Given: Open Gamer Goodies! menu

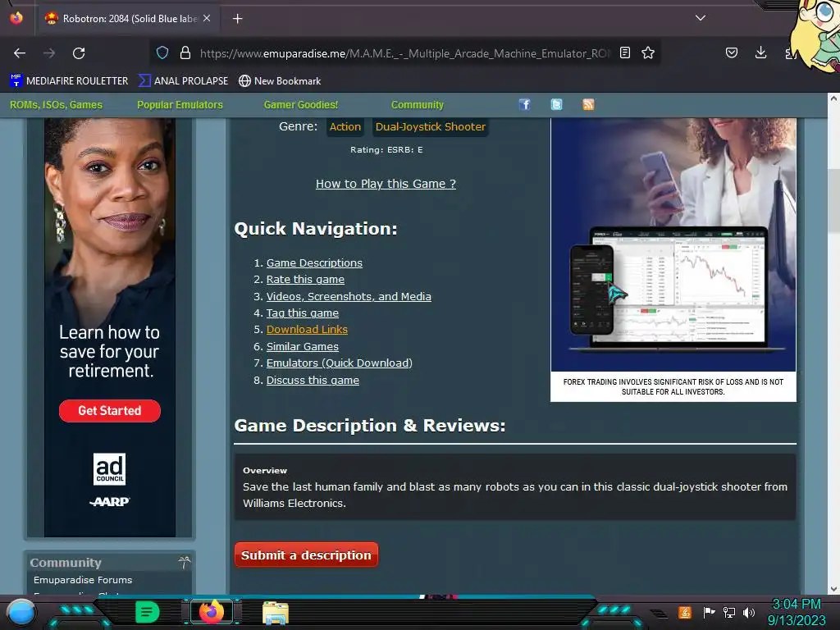Looking at the screenshot, I should click(301, 105).
